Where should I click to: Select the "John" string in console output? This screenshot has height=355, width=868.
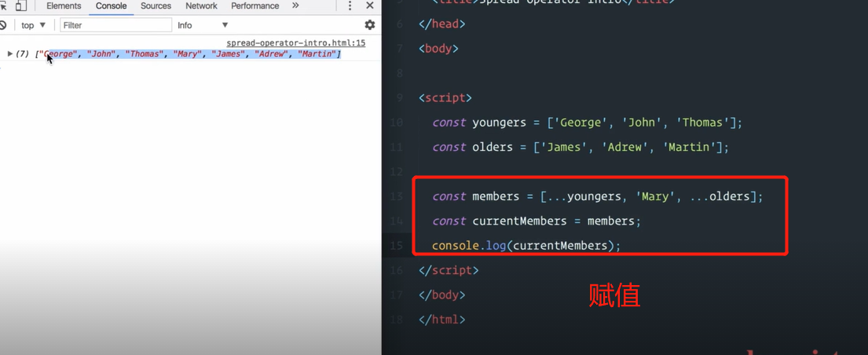[x=101, y=54]
